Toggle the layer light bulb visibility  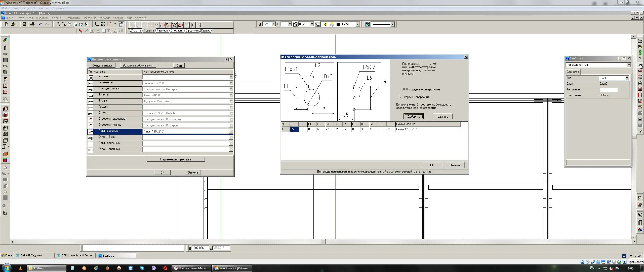pos(325,24)
